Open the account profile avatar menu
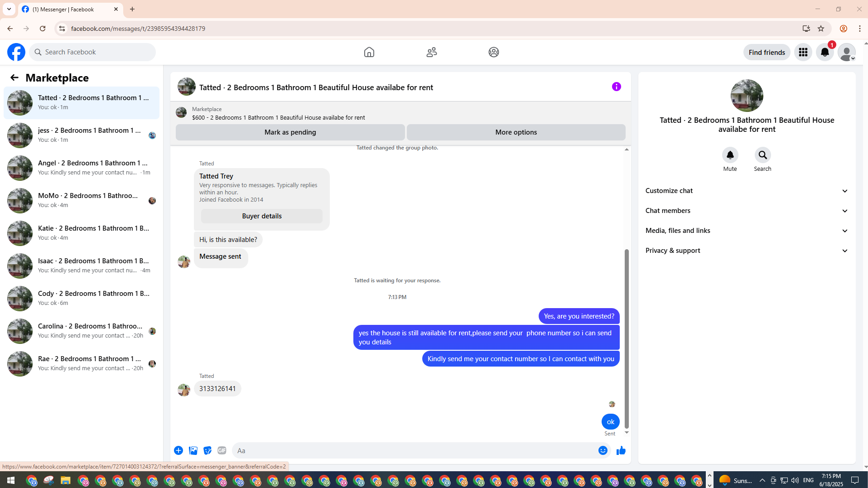 coord(847,52)
